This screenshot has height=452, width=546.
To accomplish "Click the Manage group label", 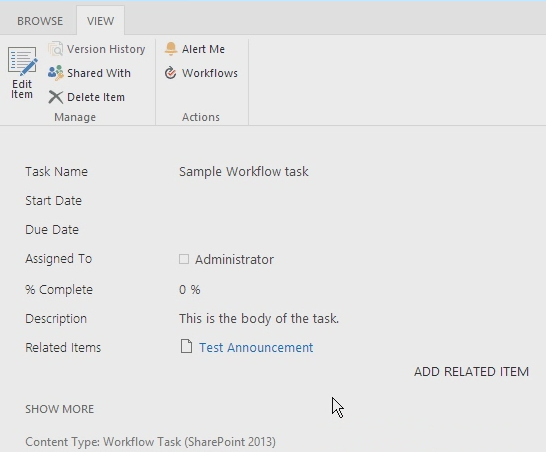I will point(75,117).
